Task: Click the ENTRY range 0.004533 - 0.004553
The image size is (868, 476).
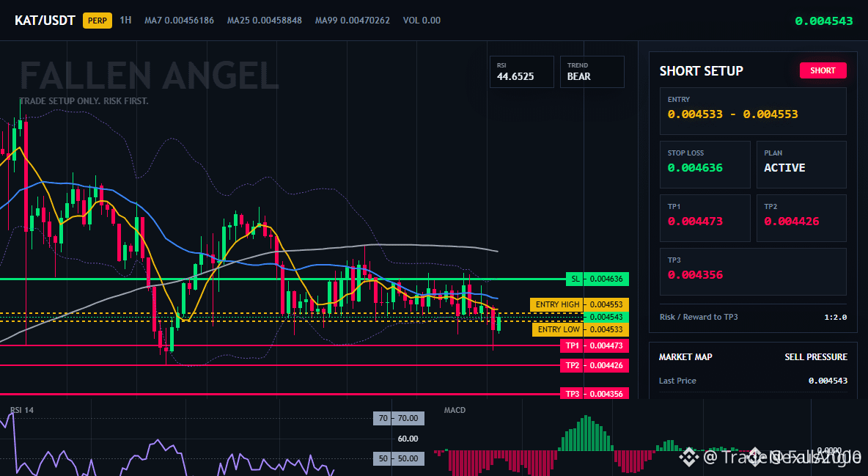Action: point(732,114)
